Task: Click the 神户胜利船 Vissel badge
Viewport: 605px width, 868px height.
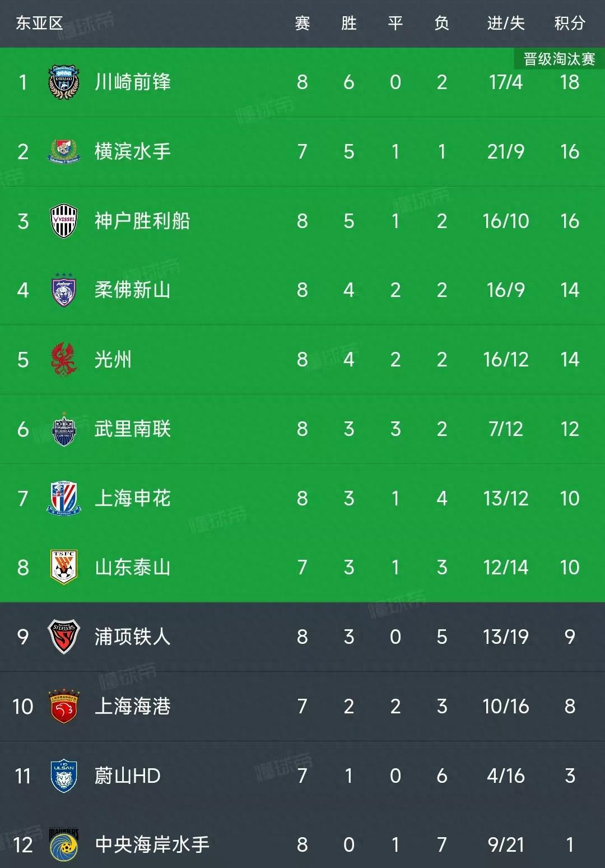Action: click(63, 220)
